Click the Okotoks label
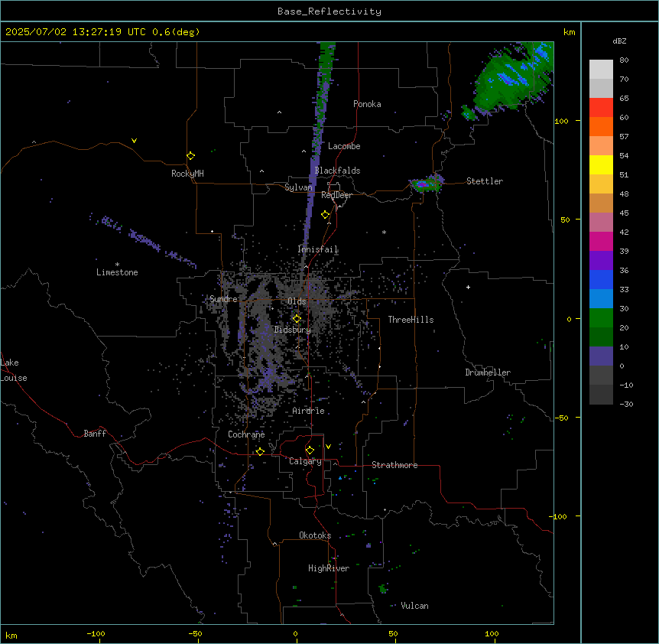The image size is (659, 644). coord(315,535)
